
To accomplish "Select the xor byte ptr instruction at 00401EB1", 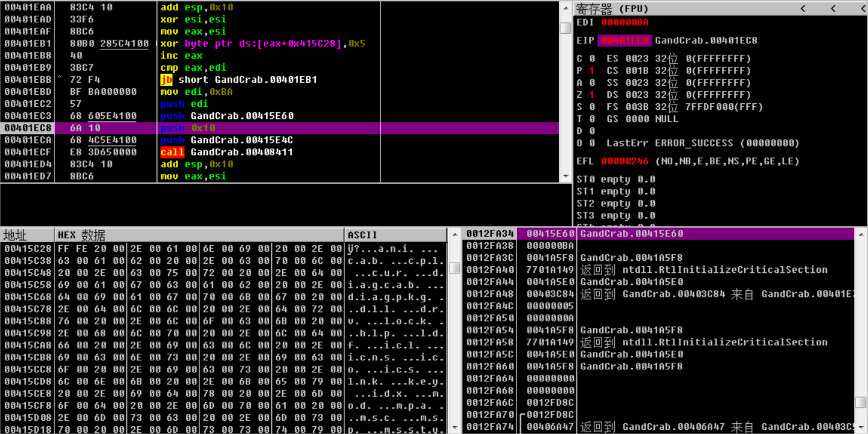I will click(x=280, y=43).
